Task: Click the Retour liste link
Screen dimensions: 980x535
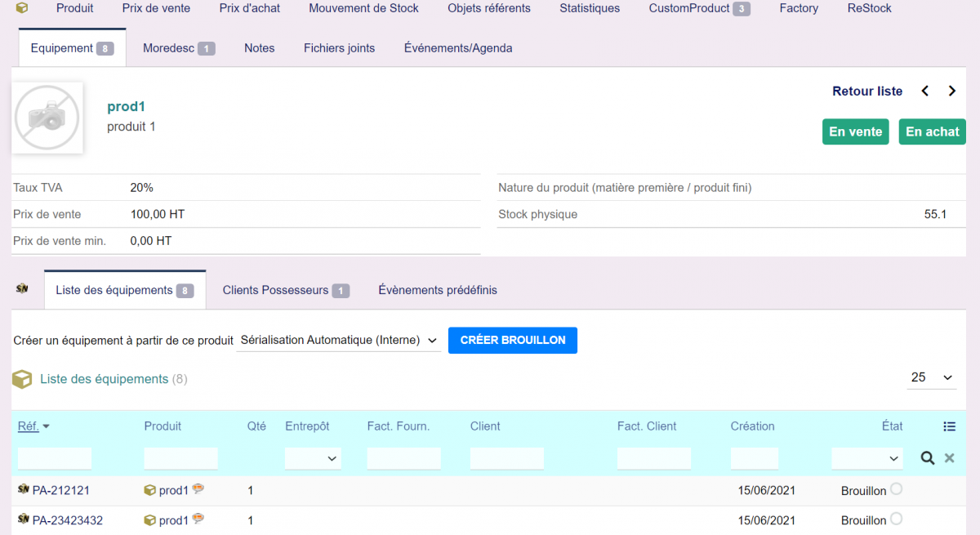Action: (867, 91)
